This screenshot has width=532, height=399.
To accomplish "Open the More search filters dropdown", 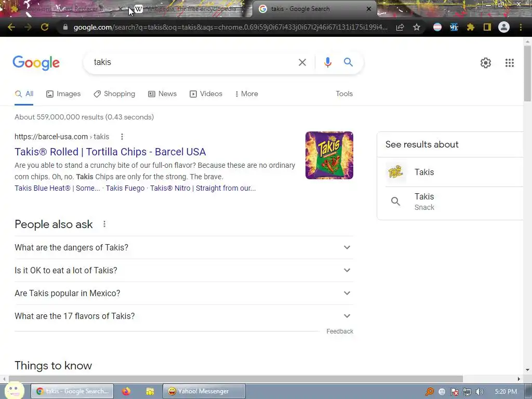I will pyautogui.click(x=246, y=94).
